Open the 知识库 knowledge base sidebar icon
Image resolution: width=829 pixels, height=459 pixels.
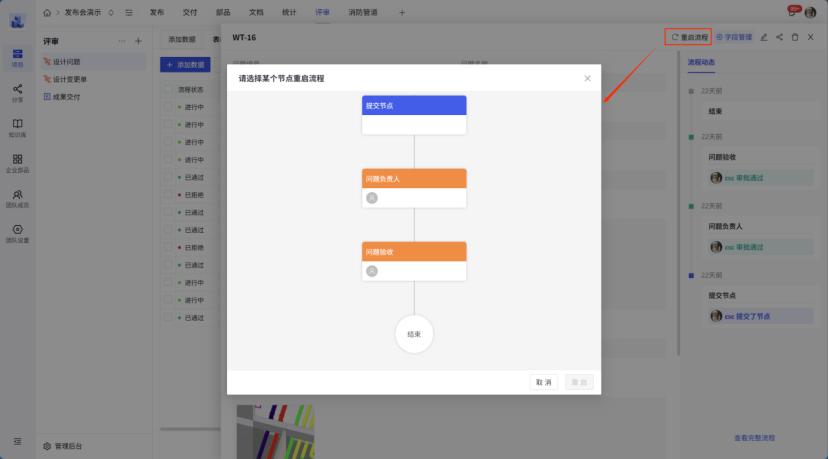click(x=18, y=128)
